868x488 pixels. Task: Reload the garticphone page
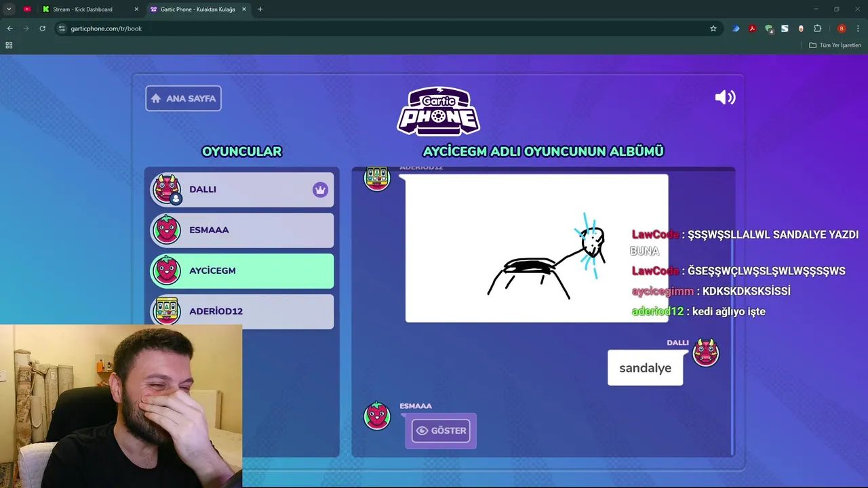pyautogui.click(x=42, y=28)
